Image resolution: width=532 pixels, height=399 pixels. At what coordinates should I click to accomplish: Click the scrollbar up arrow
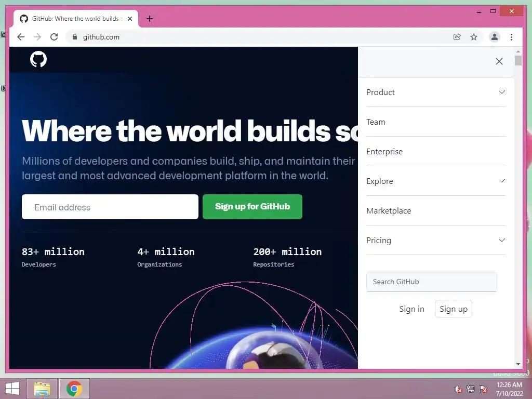pos(518,51)
